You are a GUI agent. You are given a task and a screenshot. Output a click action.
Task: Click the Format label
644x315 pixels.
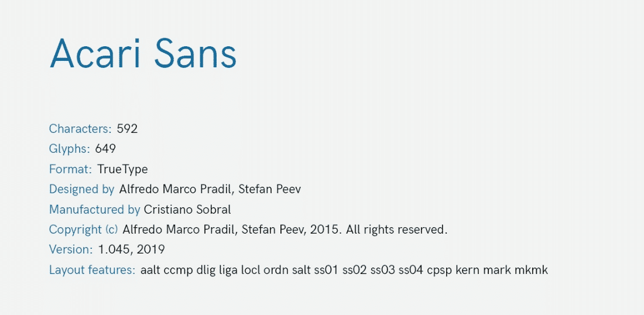(x=70, y=170)
